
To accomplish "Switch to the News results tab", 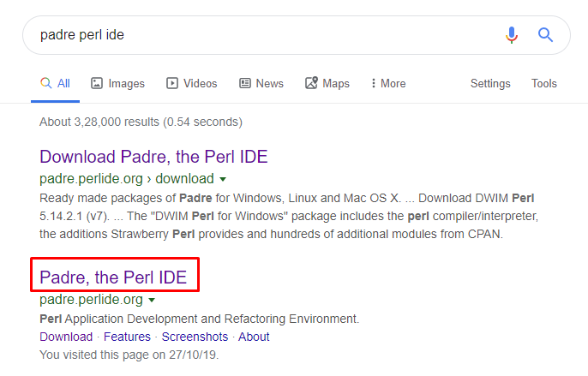I will (x=261, y=83).
